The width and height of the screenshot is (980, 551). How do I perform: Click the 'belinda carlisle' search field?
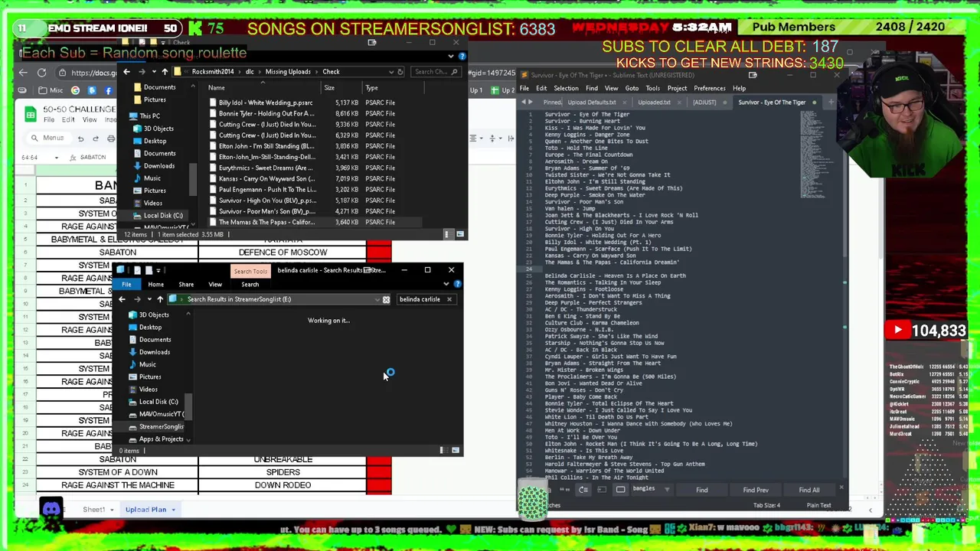click(420, 299)
